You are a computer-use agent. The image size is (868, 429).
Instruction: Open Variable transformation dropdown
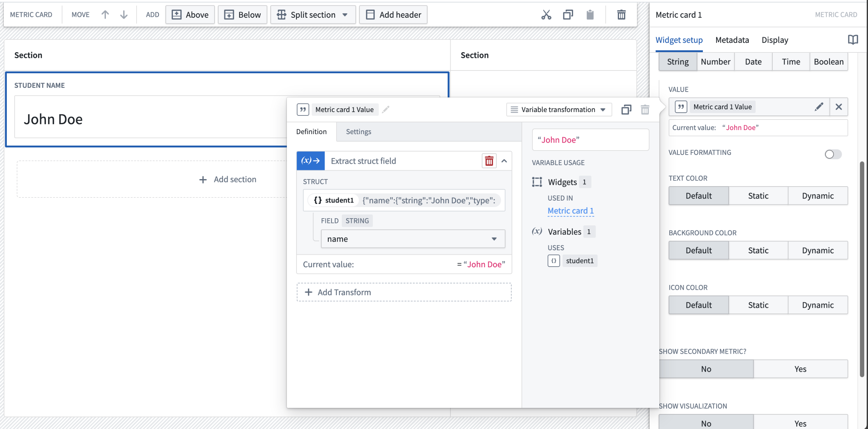559,110
